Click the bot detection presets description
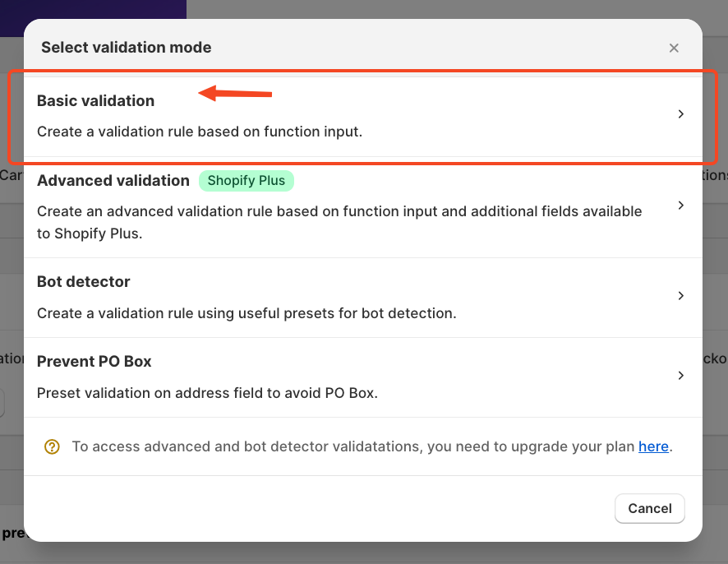 (x=247, y=313)
